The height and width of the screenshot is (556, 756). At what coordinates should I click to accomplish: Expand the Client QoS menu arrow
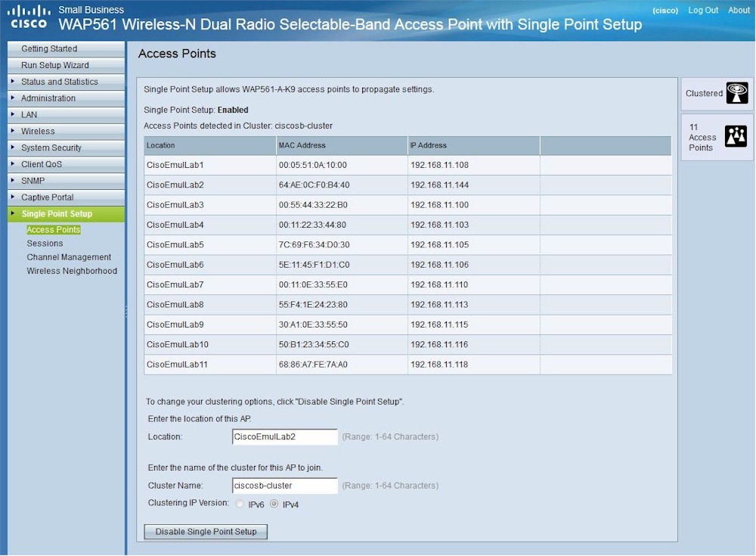13,163
